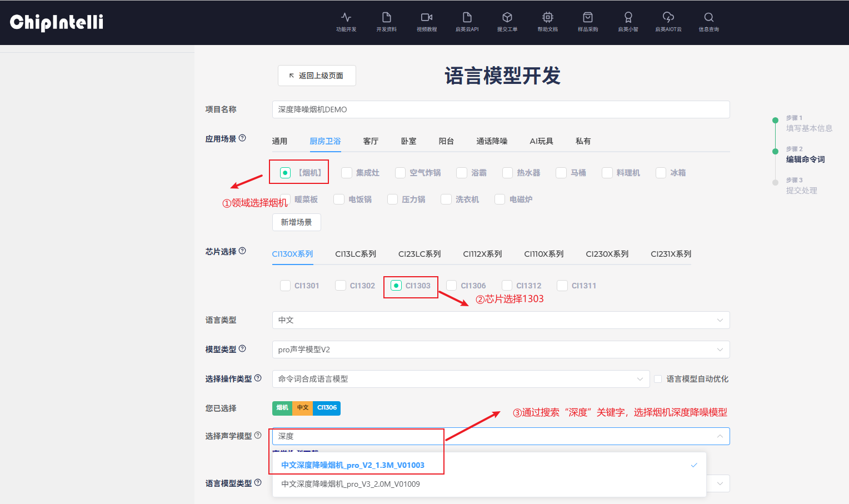The width and height of the screenshot is (849, 504).
Task: Click the 项目名称 input field
Action: pos(500,109)
